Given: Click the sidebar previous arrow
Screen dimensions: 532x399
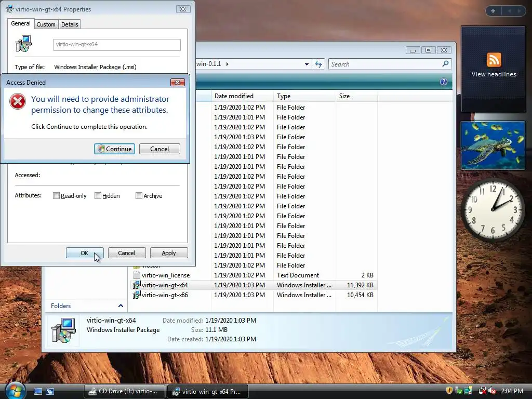Looking at the screenshot, I should (509, 11).
